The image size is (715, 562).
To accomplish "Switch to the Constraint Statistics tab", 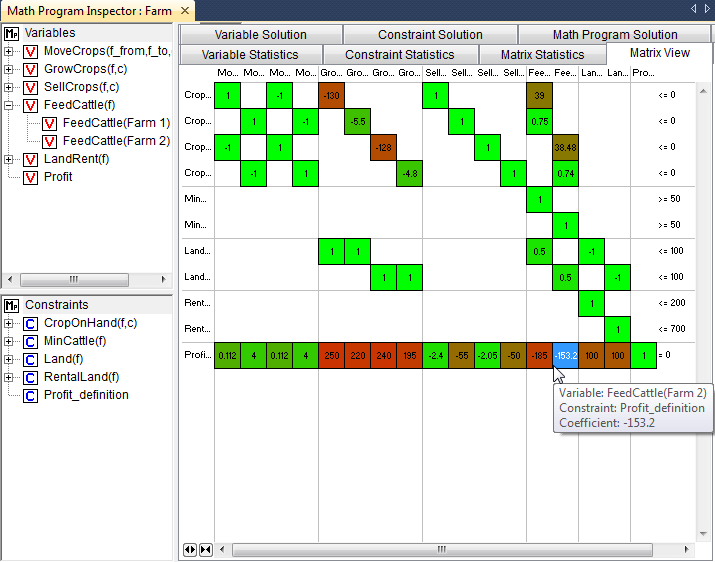I will (x=400, y=55).
